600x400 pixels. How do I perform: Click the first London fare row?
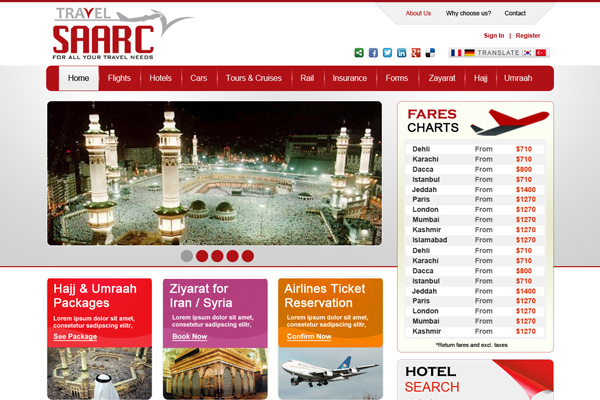coord(475,210)
